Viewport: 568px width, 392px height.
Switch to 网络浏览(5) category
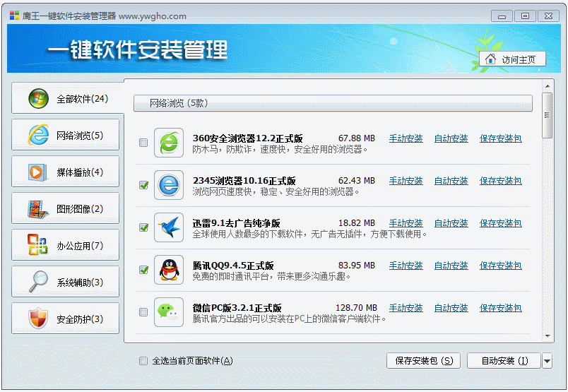[65, 135]
